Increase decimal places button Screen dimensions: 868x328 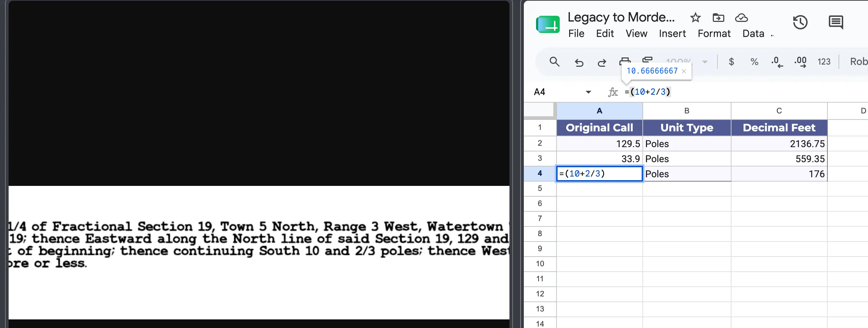tap(800, 62)
